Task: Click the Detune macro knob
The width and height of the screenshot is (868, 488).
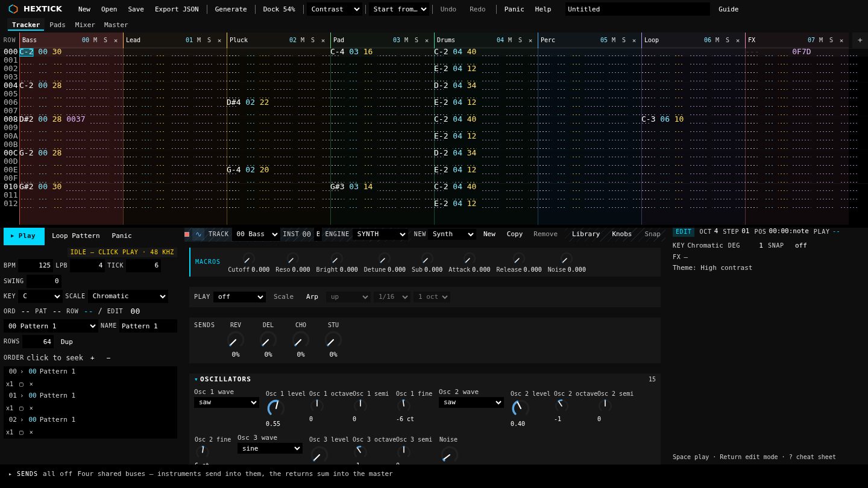Action: click(x=384, y=259)
